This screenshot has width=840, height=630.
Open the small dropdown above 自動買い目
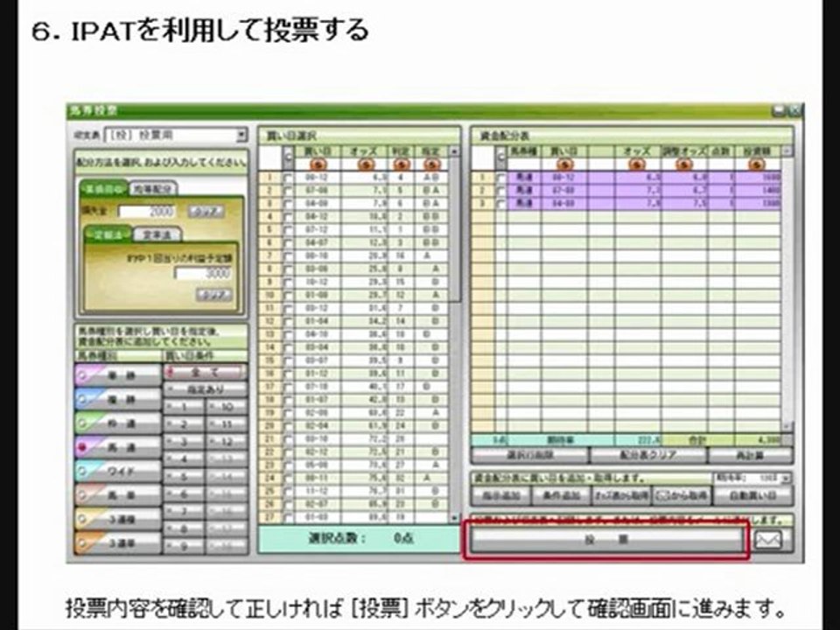click(x=786, y=478)
